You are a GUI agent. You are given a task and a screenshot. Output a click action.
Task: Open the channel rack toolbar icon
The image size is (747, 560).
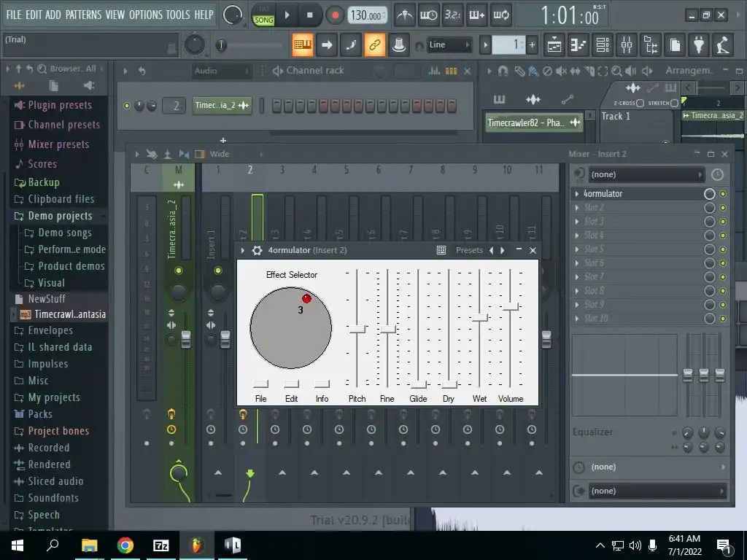602,45
